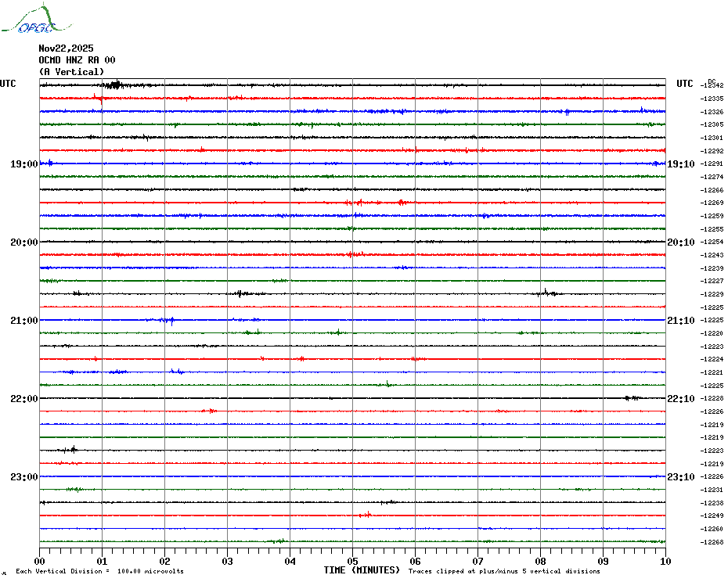Click the -12268 offset value at bottom right

coord(712,542)
